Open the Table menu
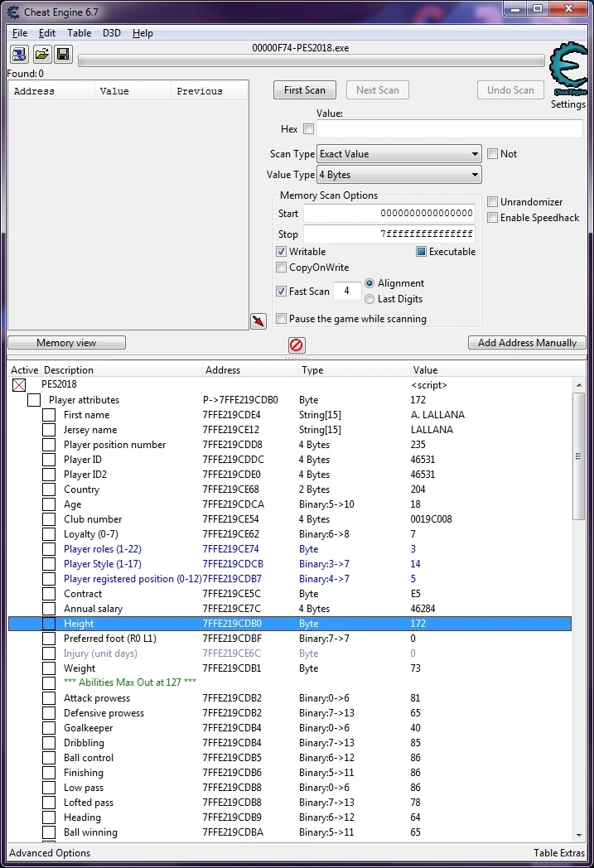 (80, 33)
